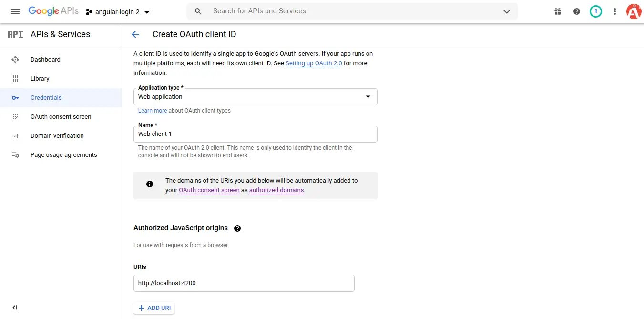The height and width of the screenshot is (319, 644).
Task: Open the help question mark in top bar
Action: pyautogui.click(x=577, y=11)
